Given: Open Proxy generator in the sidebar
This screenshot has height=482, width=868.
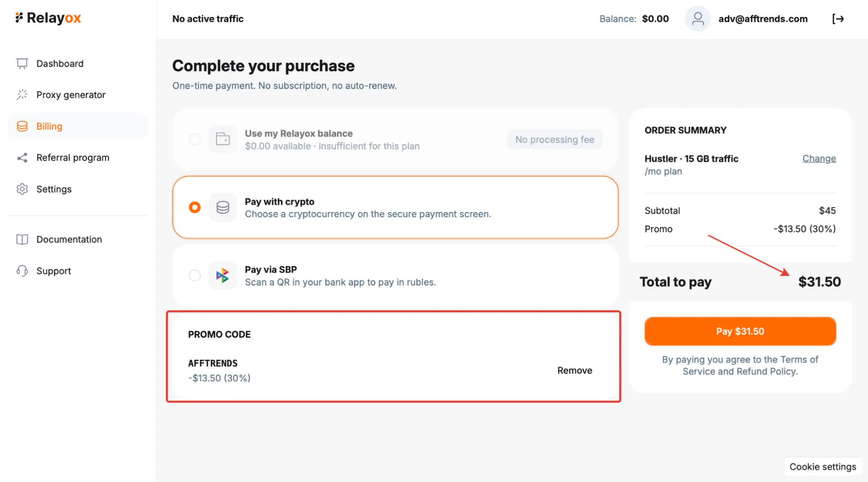Looking at the screenshot, I should [x=78, y=95].
